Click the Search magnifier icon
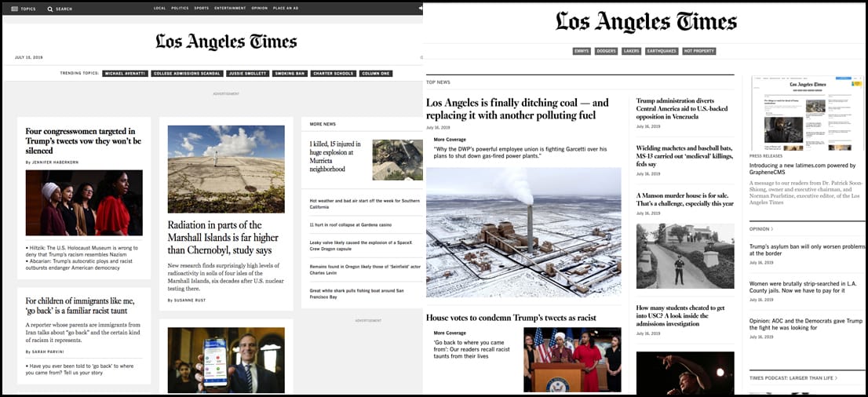This screenshot has width=868, height=397. click(x=50, y=9)
